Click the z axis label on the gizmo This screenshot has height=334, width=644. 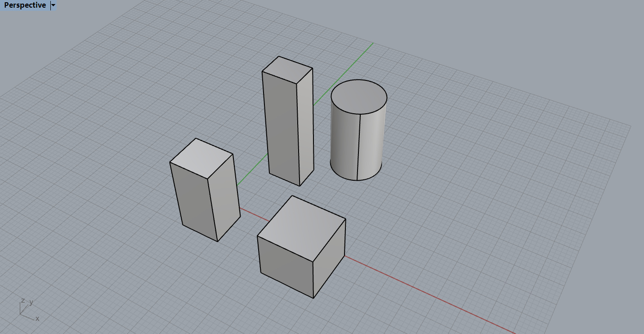pyautogui.click(x=22, y=300)
